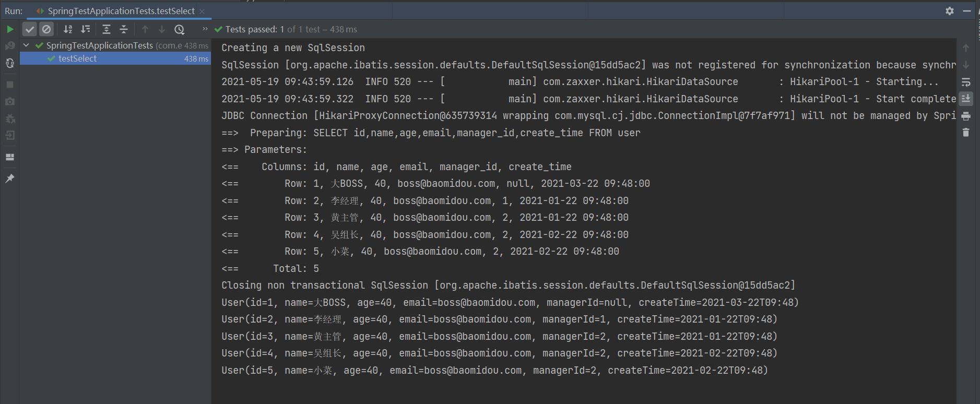Attach debugger bug icon
This screenshot has height=404, width=980.
coord(10,118)
